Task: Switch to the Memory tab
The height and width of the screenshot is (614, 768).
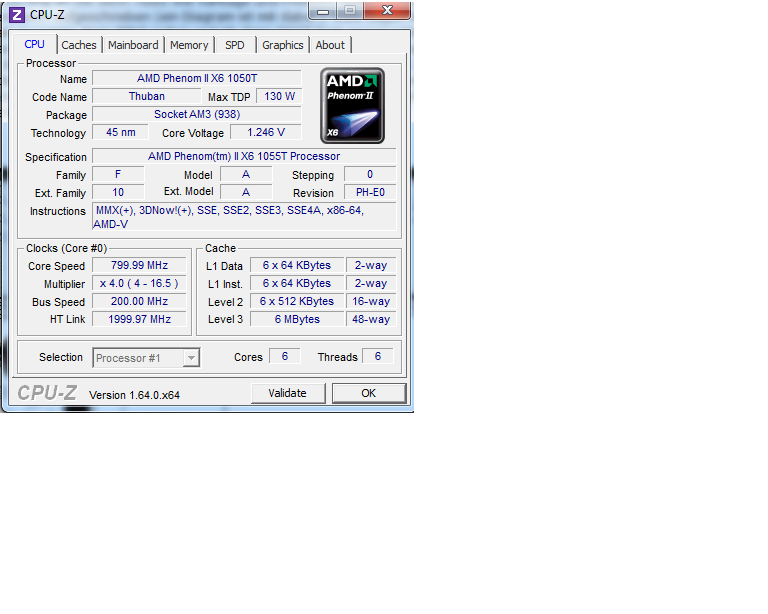Action: coord(189,45)
